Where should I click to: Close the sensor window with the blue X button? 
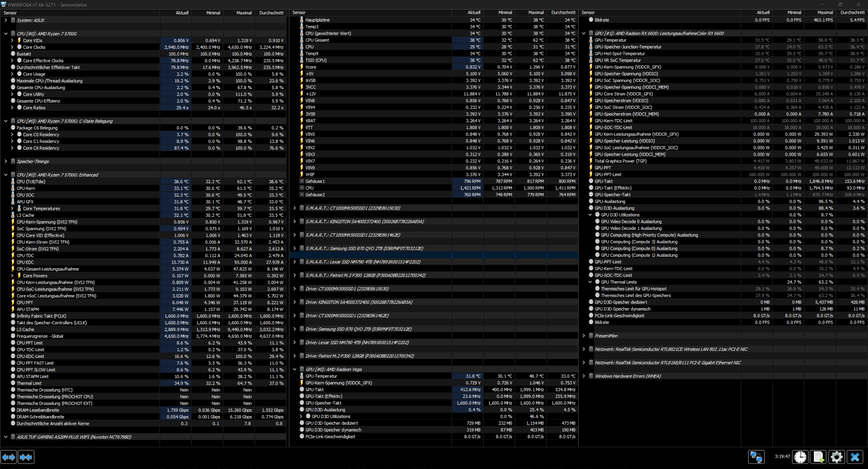(x=855, y=457)
